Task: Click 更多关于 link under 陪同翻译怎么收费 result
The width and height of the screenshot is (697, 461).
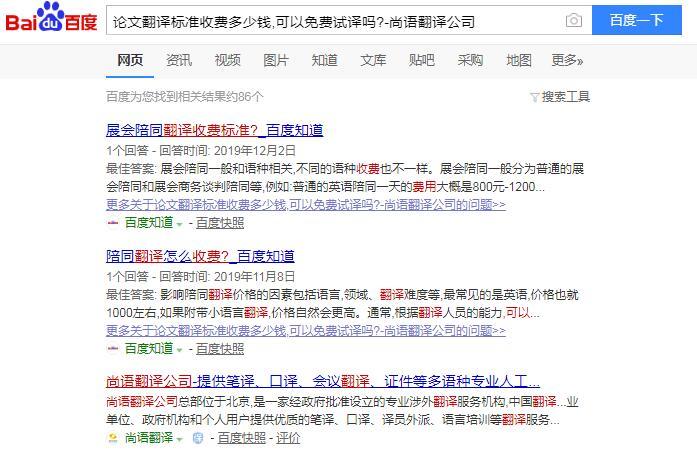Action: click(x=306, y=330)
